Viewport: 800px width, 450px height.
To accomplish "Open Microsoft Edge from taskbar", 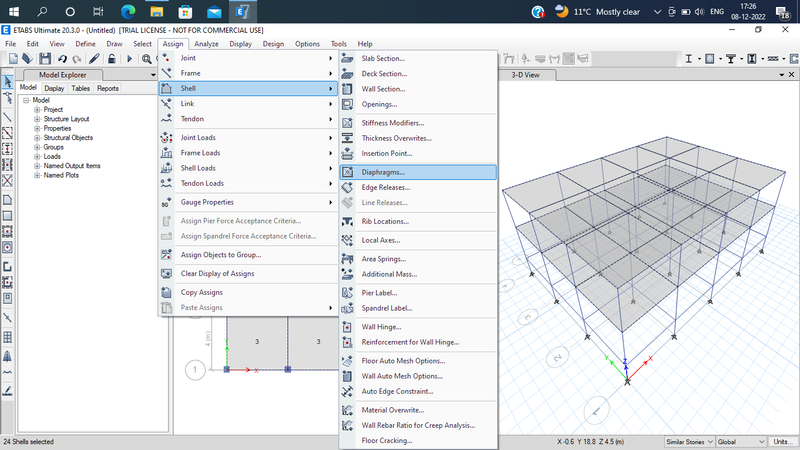I will [x=128, y=11].
